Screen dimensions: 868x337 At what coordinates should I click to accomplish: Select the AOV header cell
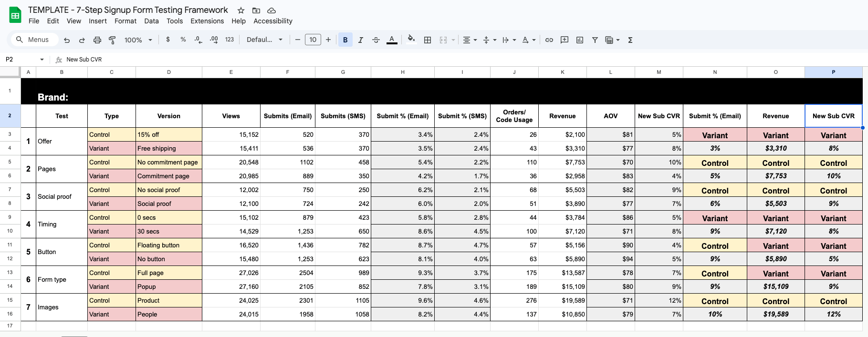[610, 116]
